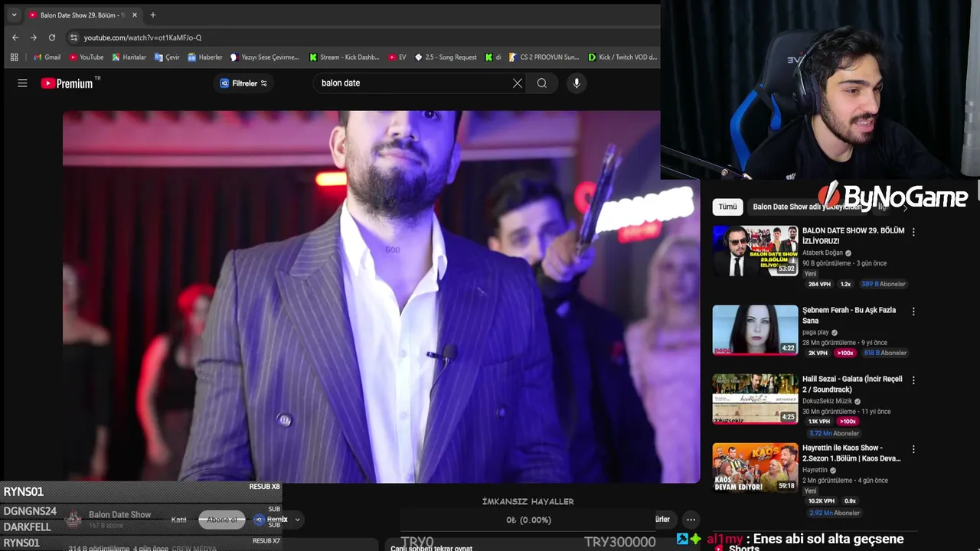Image resolution: width=980 pixels, height=551 pixels.
Task: Open the YouTube guide hamburger menu
Action: coord(22,83)
